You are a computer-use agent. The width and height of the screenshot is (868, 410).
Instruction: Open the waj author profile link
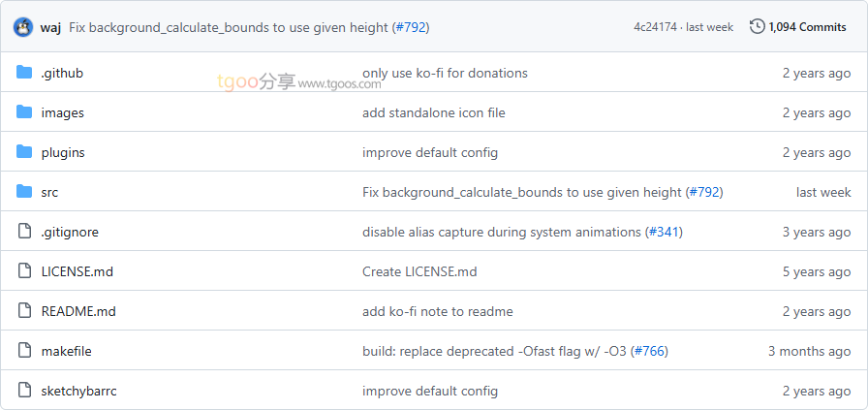click(x=50, y=27)
